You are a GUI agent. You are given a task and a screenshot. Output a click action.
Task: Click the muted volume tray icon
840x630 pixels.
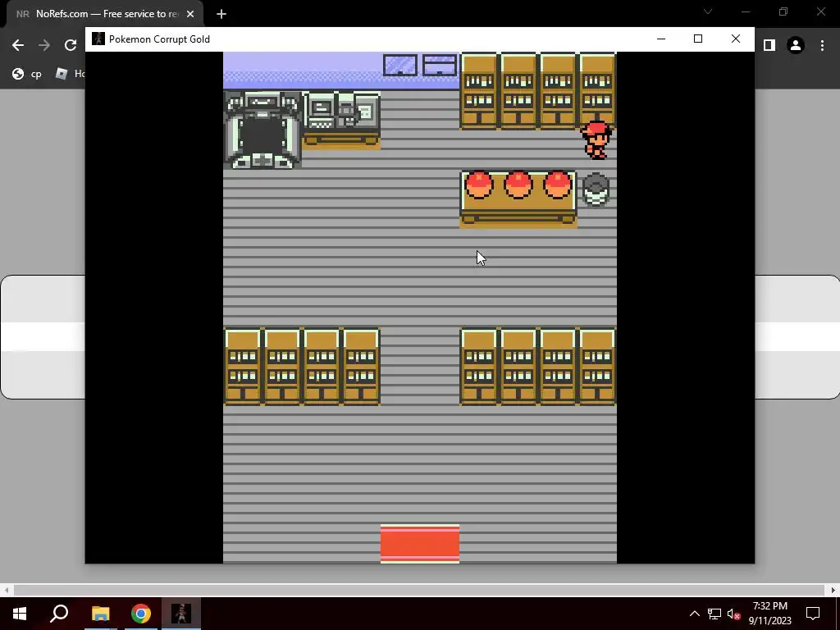(733, 614)
